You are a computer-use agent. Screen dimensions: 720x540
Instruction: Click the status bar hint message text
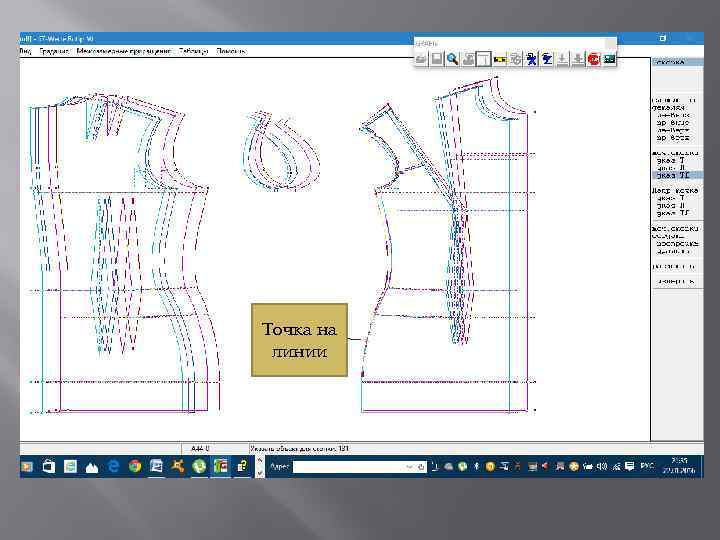(299, 448)
